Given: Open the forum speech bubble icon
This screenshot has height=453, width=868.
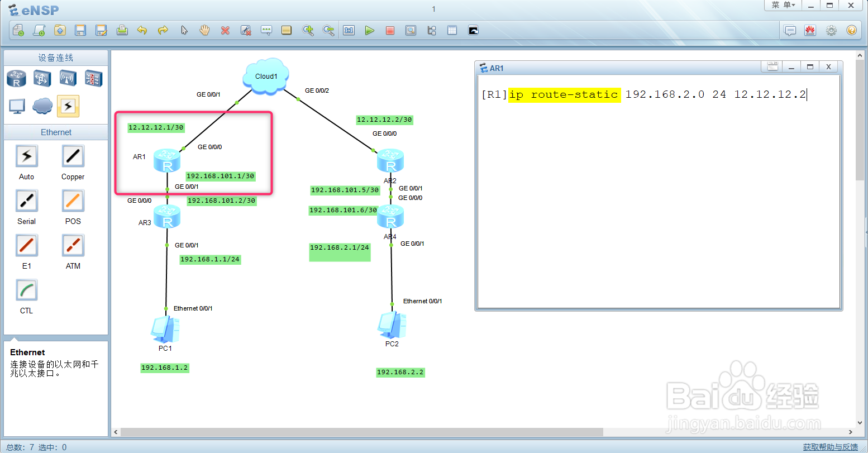Looking at the screenshot, I should click(x=790, y=30).
